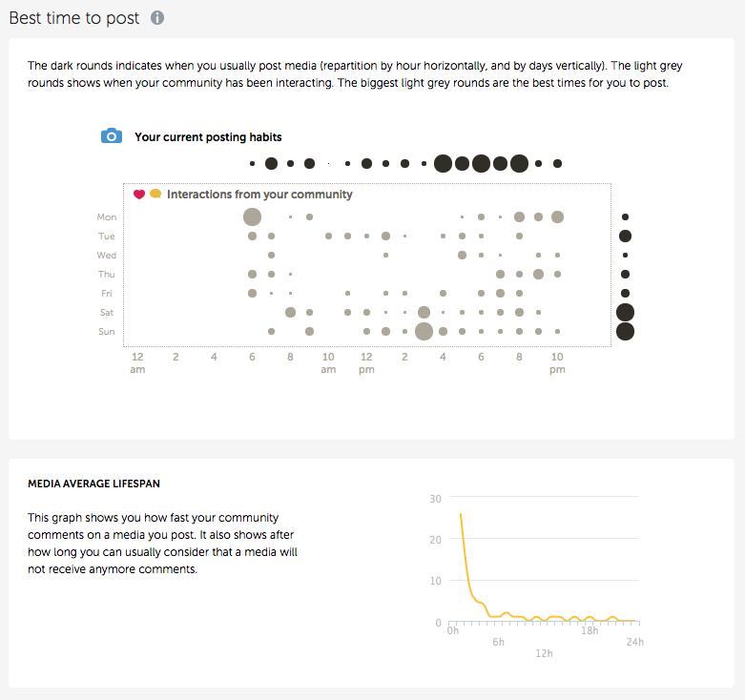Click the largest grey bubble in Saturday row
Viewport: 745px width, 700px height.
tap(424, 313)
